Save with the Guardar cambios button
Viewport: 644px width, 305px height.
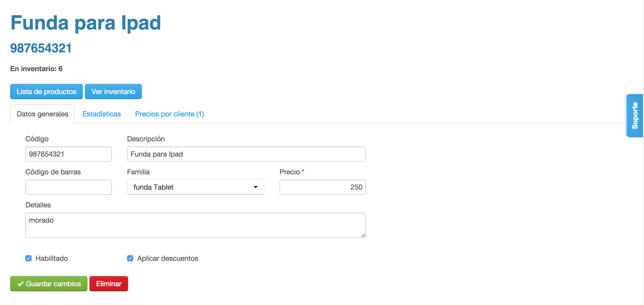(49, 284)
